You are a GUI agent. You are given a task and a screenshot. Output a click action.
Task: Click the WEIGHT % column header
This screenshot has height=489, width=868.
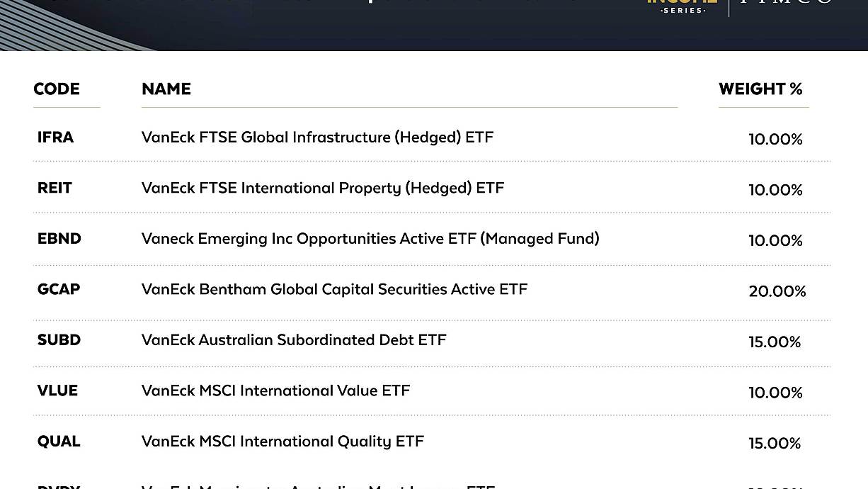coord(760,89)
